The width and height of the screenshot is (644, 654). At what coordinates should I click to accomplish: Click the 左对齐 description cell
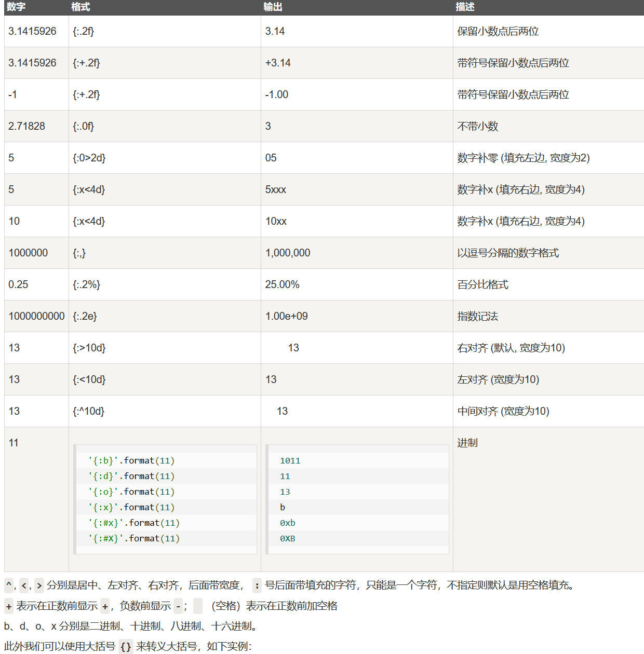pyautogui.click(x=548, y=379)
